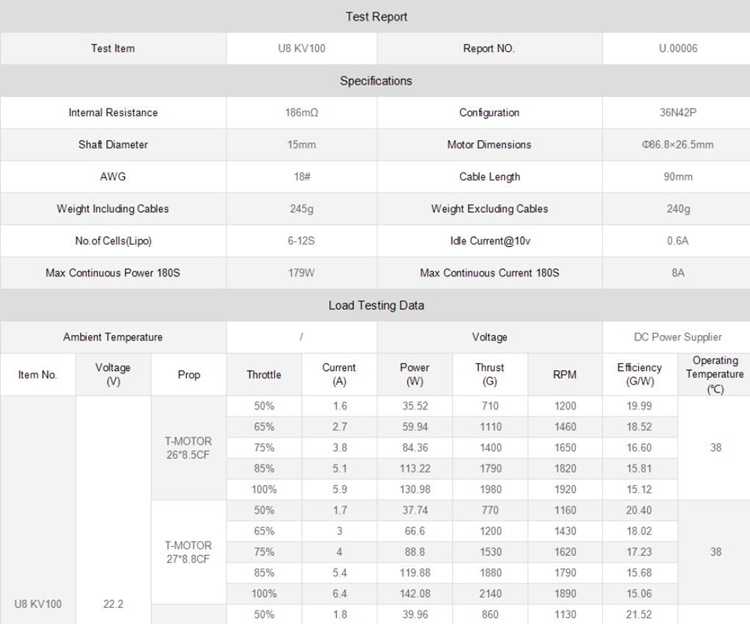Select shaft diameter value '15mm'
Viewport: 750px width, 624px height.
301,145
